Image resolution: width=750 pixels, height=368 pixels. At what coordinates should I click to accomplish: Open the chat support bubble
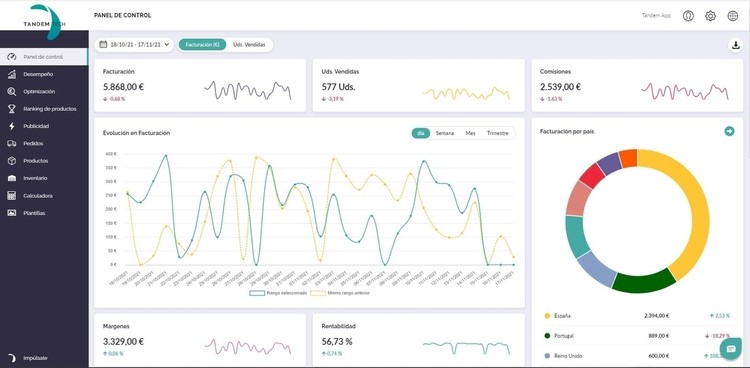coord(730,349)
